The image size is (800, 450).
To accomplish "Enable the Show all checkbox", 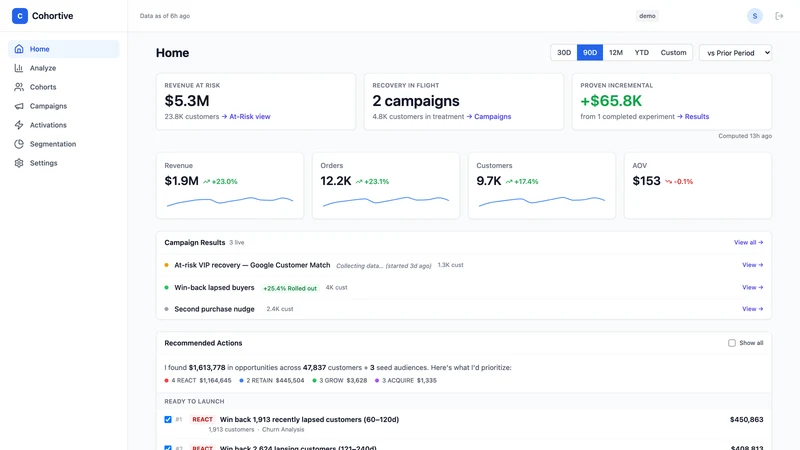I will click(x=732, y=343).
